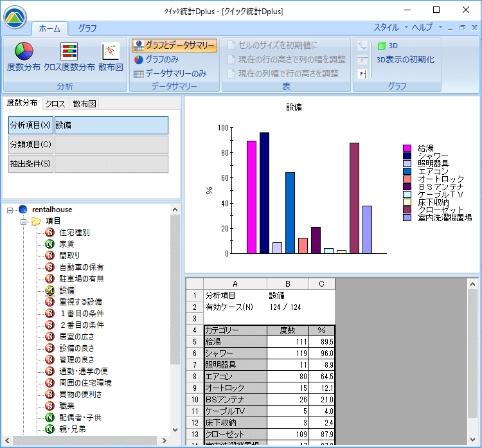
Task: Click the 抽出条件(S) button
Action: 30,164
